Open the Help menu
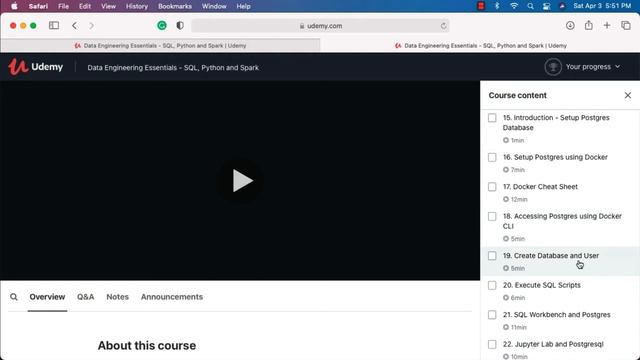640x360 pixels. [x=243, y=6]
